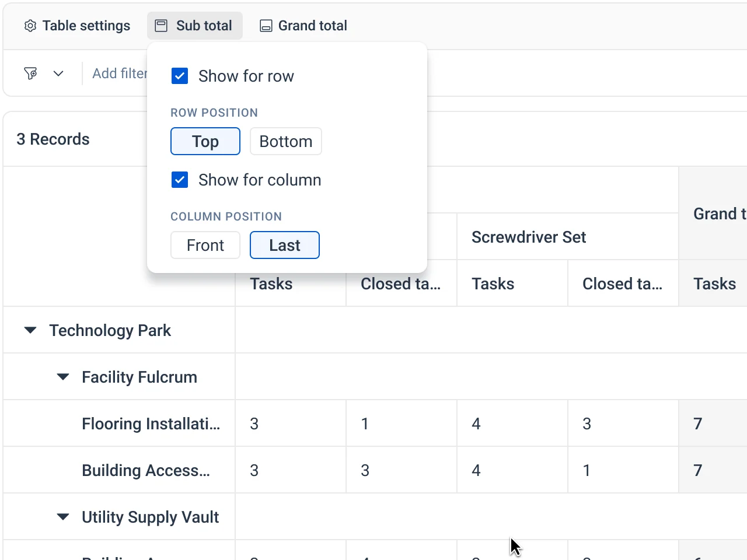Click Flooring Installati... first Closed tasks cell 1
The image size is (747, 560).
coord(402,423)
